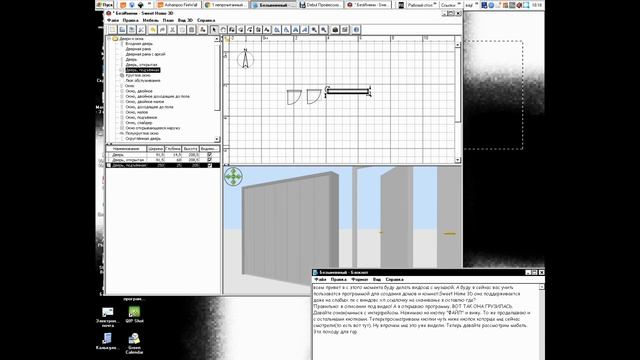Sort by the Высота column header

tap(191, 149)
